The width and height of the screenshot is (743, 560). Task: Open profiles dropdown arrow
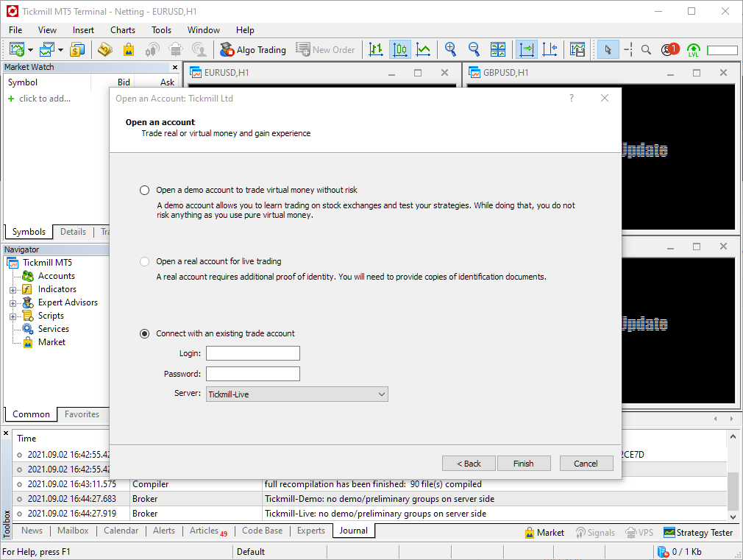[x=60, y=50]
